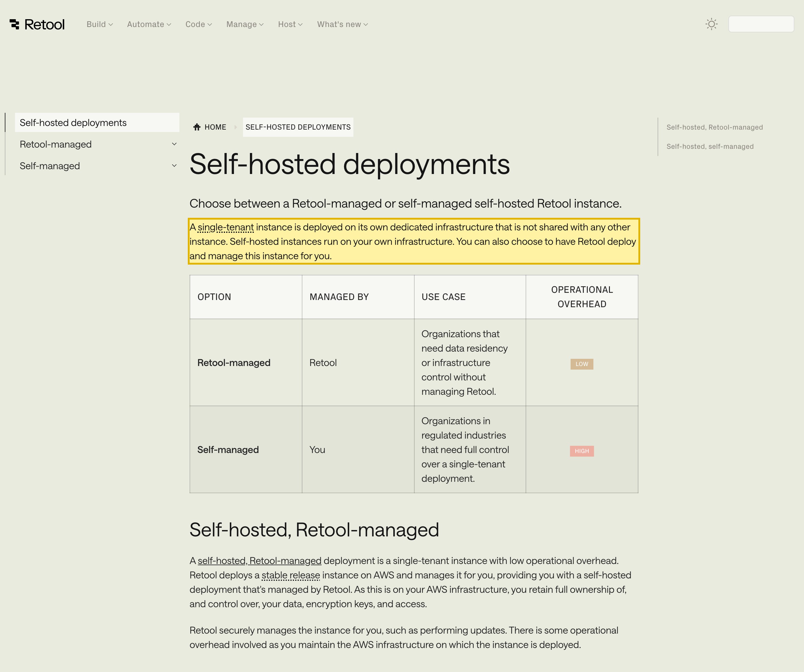Click the 'Retool' managed-by cell

click(358, 363)
